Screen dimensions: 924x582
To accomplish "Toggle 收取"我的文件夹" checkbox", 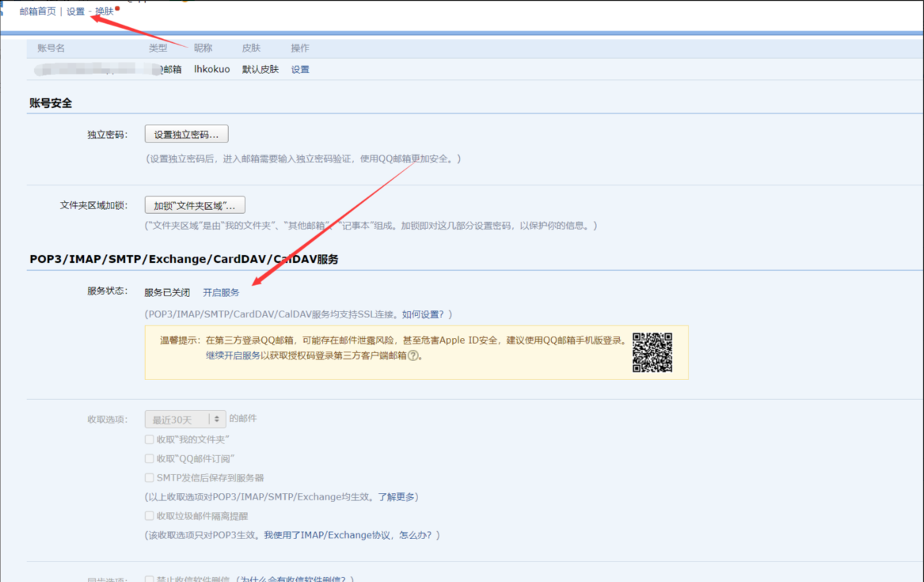I will pyautogui.click(x=149, y=439).
